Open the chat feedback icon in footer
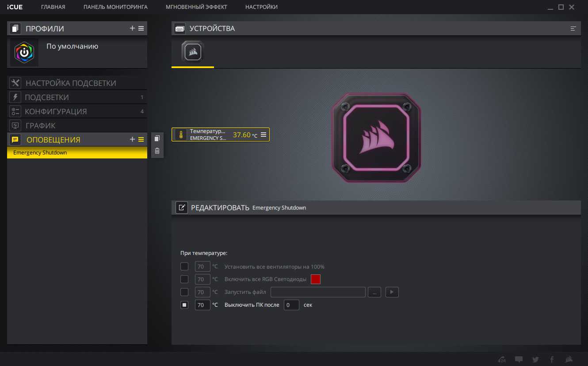Screen dimensions: 588x366 click(x=519, y=359)
